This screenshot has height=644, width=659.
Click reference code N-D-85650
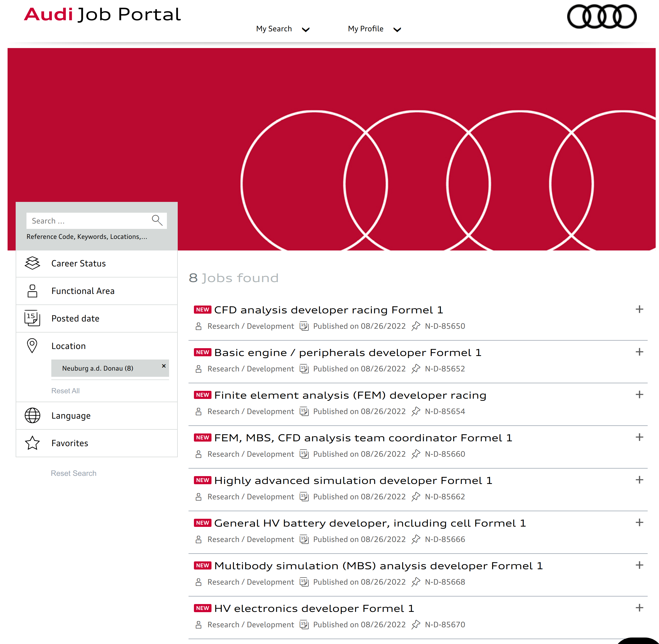(445, 326)
